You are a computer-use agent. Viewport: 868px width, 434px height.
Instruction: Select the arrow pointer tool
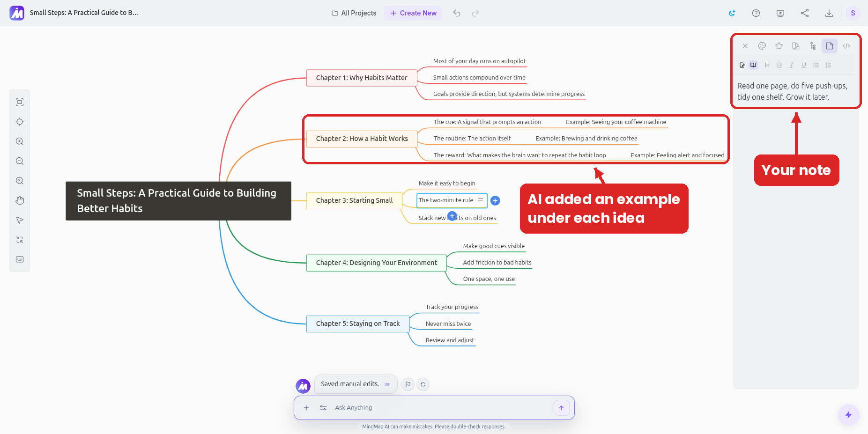(20, 220)
